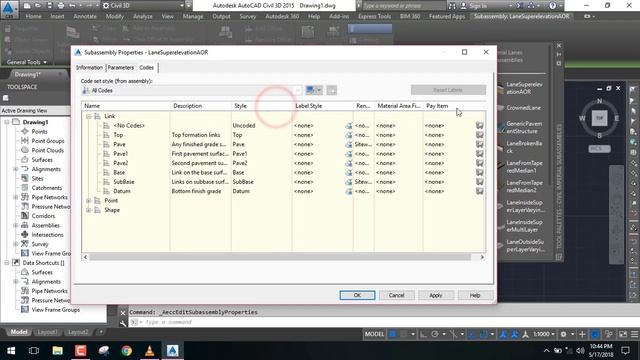Click the Apply button

coord(436,295)
